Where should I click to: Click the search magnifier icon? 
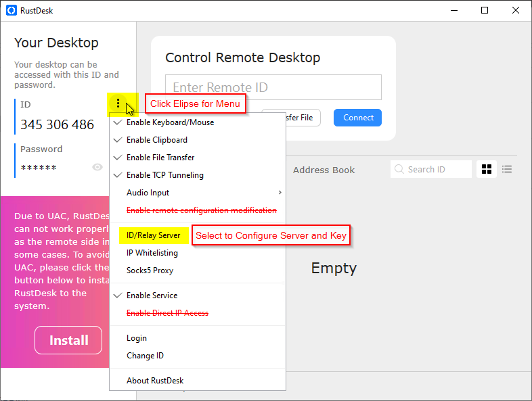tap(399, 169)
